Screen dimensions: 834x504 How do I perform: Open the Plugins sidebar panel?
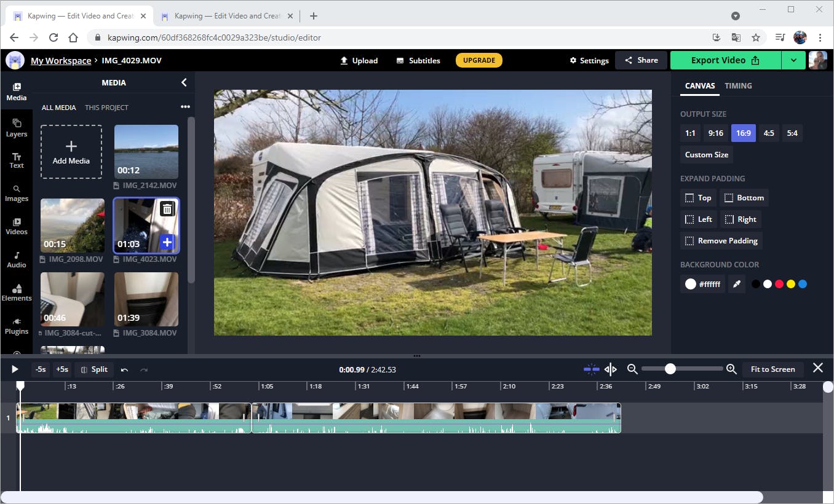17,326
